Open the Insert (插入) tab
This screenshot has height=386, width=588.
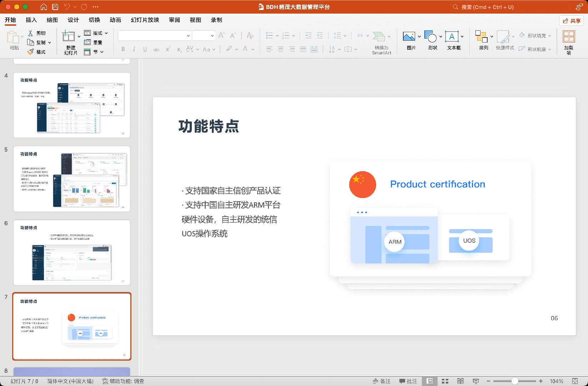(x=31, y=20)
